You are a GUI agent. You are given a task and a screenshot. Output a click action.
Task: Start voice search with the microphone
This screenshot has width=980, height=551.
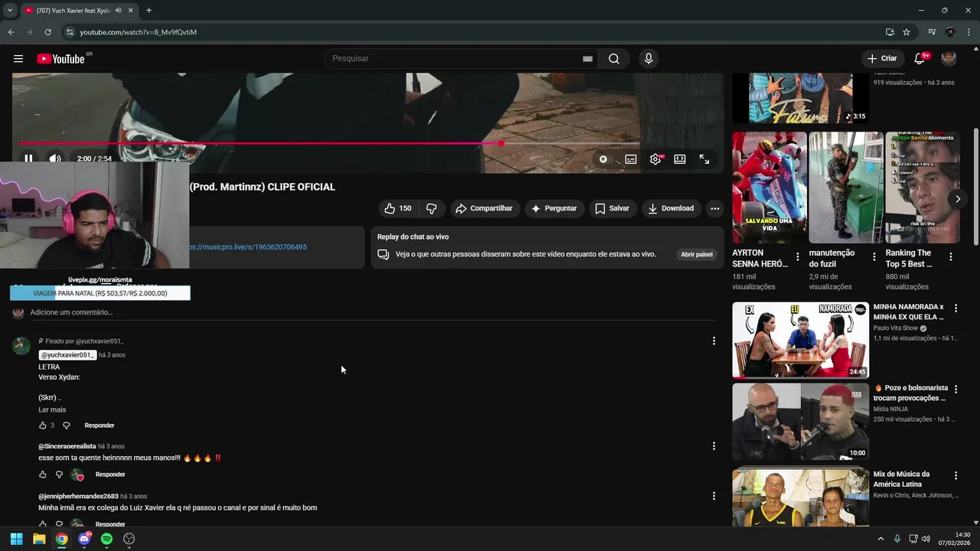(x=648, y=59)
